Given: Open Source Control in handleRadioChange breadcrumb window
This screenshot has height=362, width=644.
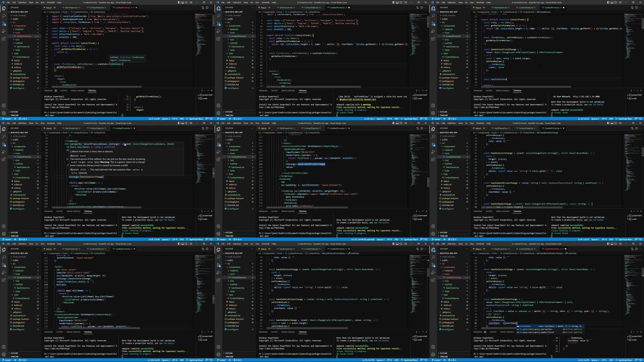Looking at the screenshot, I should tap(433, 144).
